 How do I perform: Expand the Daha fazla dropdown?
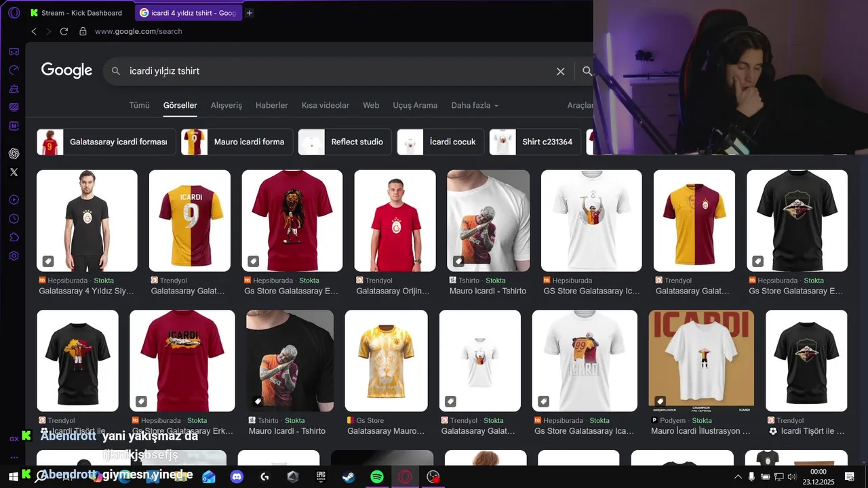point(475,105)
